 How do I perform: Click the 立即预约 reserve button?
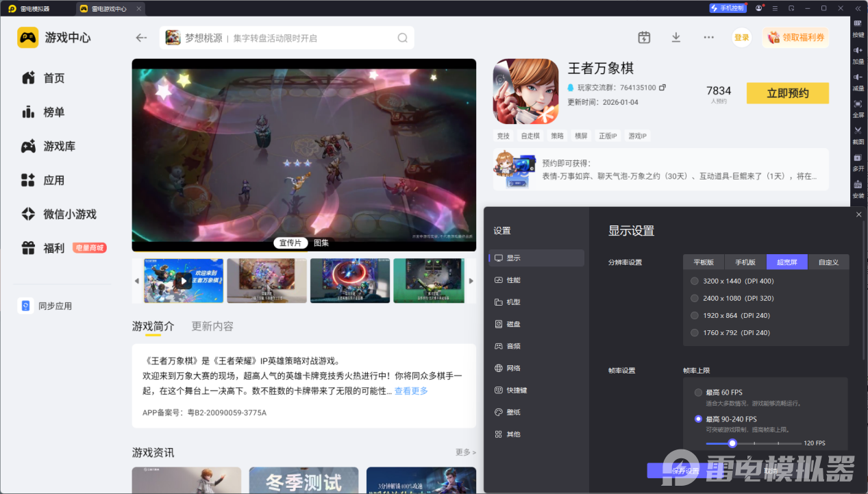point(788,93)
